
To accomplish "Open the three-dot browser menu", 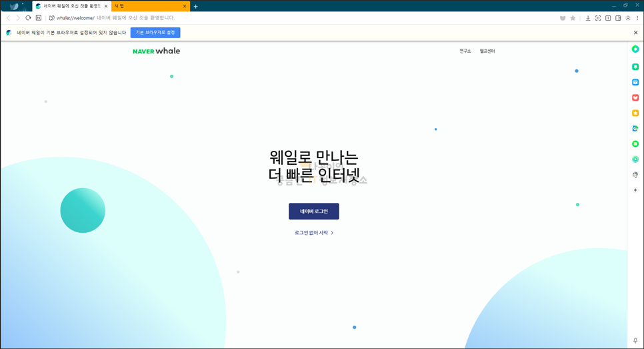I will 637,18.
